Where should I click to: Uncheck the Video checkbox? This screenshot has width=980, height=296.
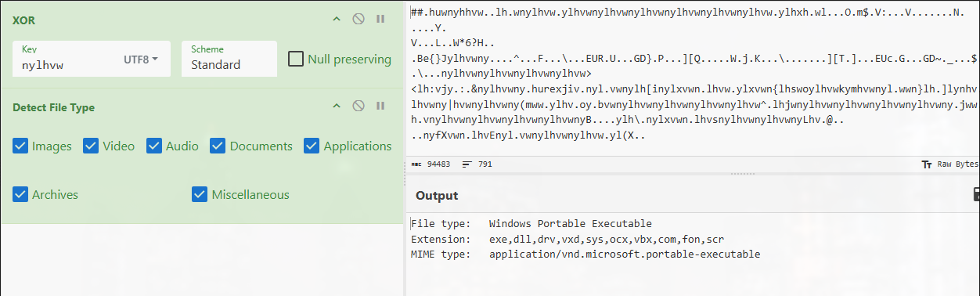point(91,146)
